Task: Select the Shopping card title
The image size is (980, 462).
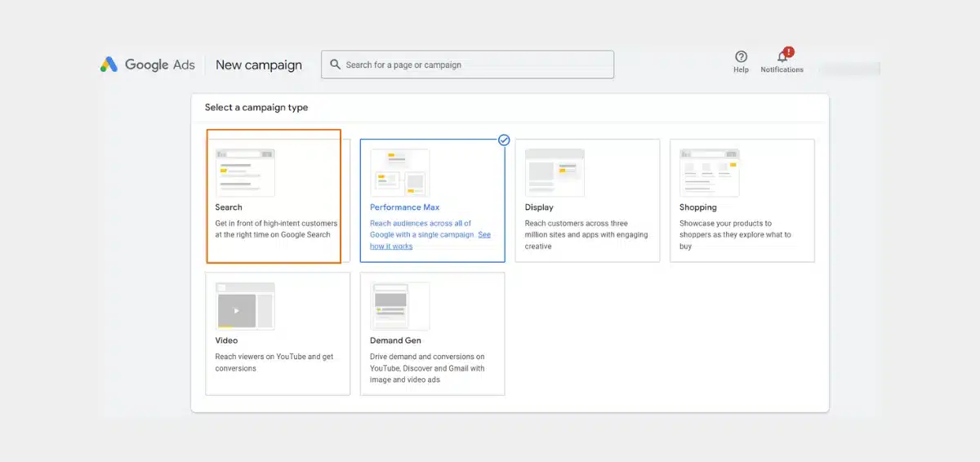Action: pyautogui.click(x=698, y=207)
